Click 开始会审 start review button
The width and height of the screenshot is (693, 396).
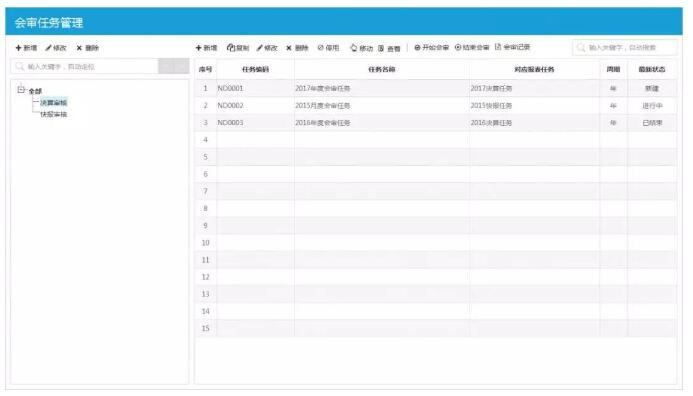(x=431, y=47)
